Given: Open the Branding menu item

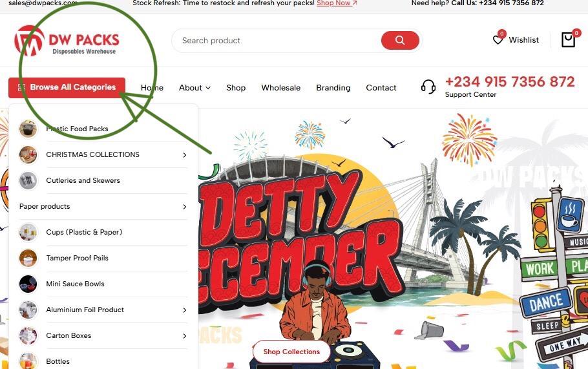Looking at the screenshot, I should [x=333, y=88].
